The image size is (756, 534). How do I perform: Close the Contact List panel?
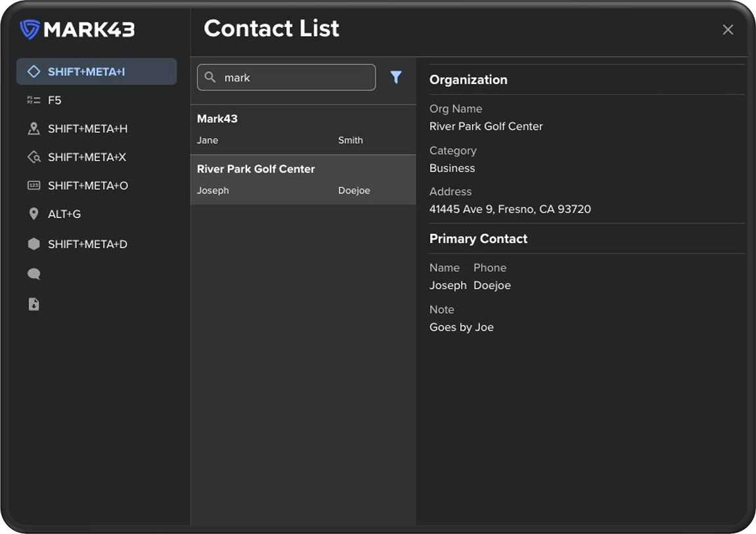coord(728,30)
